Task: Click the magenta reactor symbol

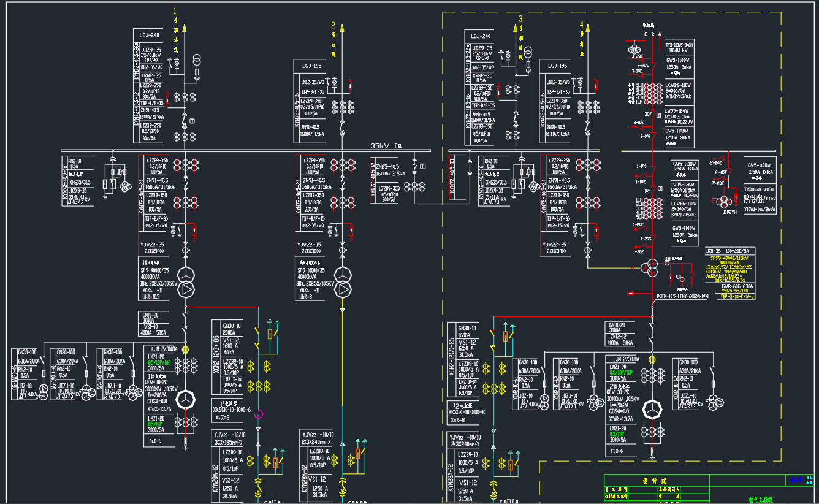Action: click(x=259, y=413)
